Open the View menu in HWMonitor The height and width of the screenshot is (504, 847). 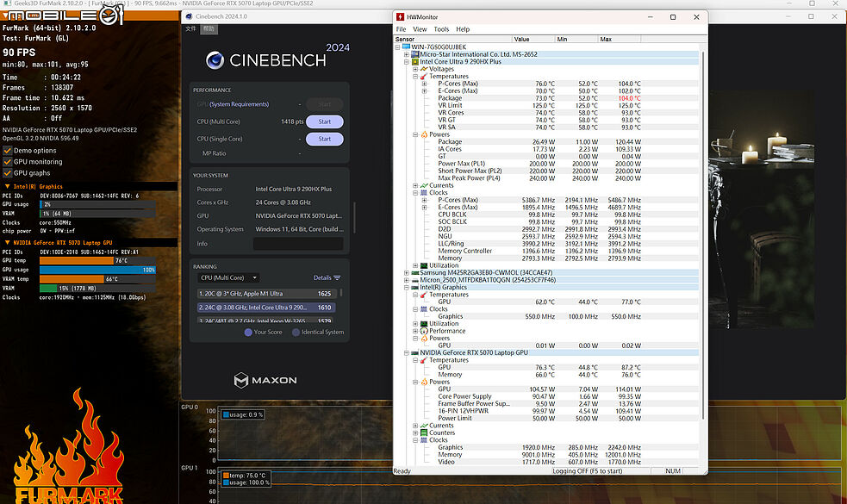(x=420, y=29)
